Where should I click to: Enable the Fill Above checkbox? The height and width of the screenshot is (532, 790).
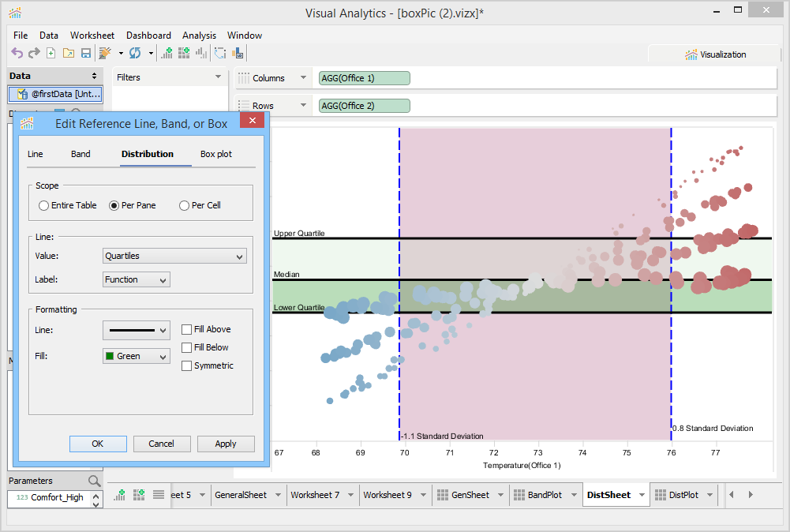click(186, 329)
